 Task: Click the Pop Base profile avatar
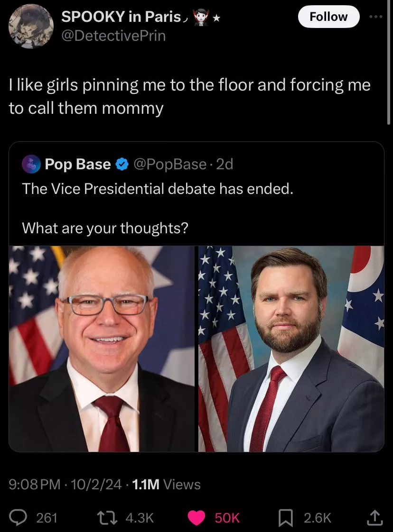31,164
